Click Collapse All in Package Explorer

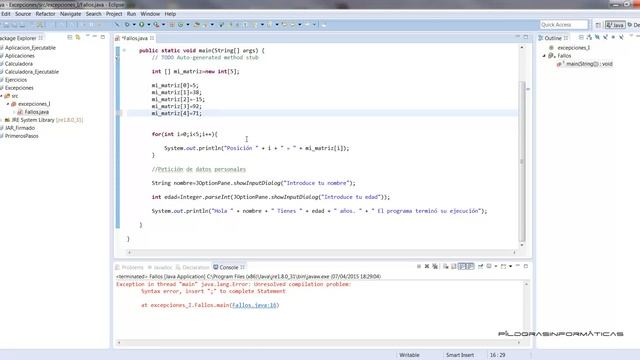pyautogui.click(x=69, y=37)
